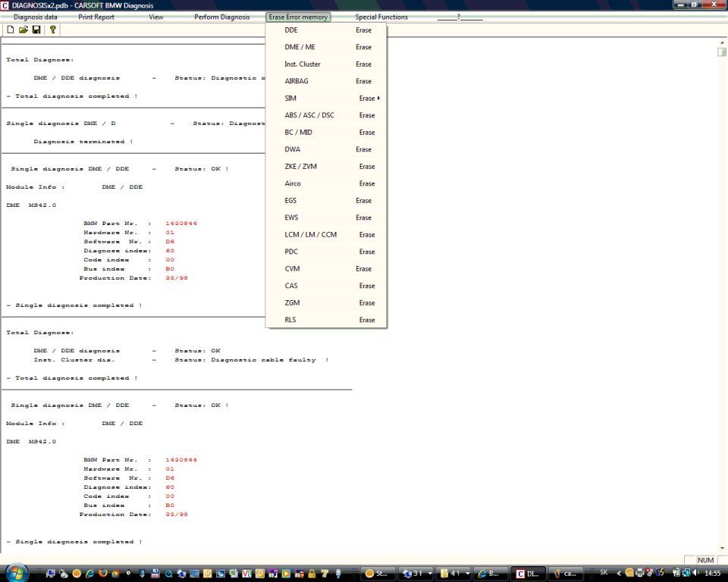
Task: Click the printer icon in system tray
Action: (639, 573)
